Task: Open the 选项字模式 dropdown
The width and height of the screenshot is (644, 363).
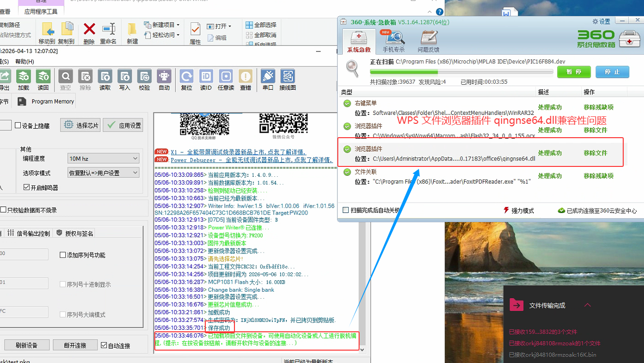Action: tap(103, 173)
